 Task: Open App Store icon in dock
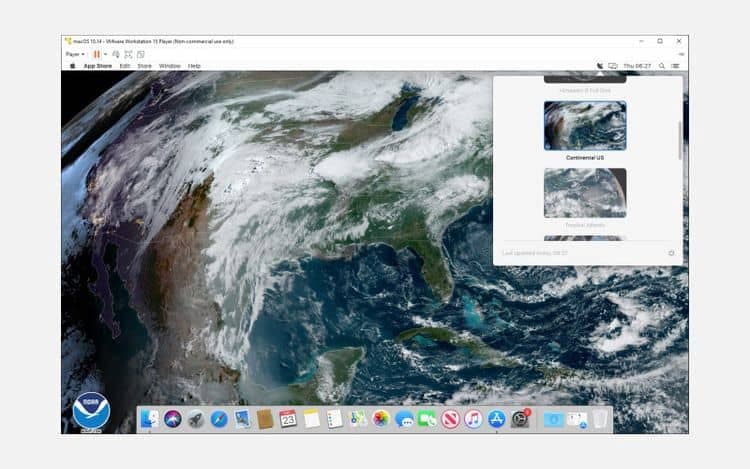(x=496, y=419)
